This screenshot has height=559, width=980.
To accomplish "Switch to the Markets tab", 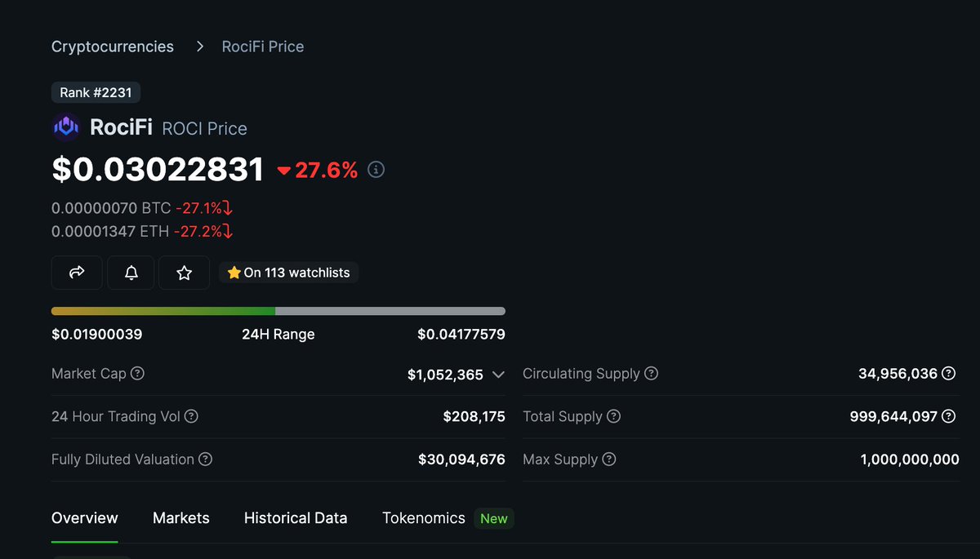I will pos(180,517).
